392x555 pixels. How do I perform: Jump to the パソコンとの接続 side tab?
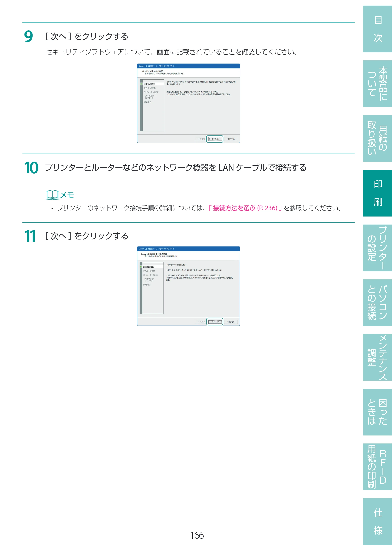[377, 302]
